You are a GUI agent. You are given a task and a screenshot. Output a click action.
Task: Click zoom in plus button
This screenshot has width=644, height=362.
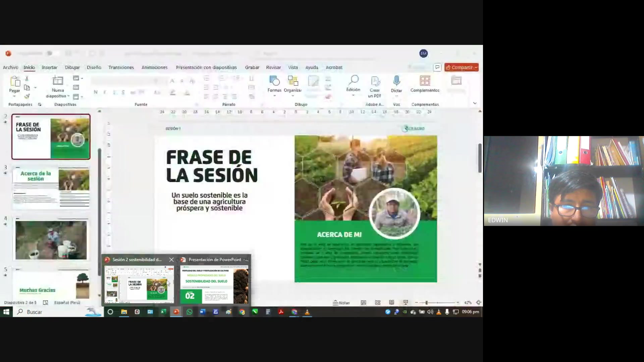point(458,303)
